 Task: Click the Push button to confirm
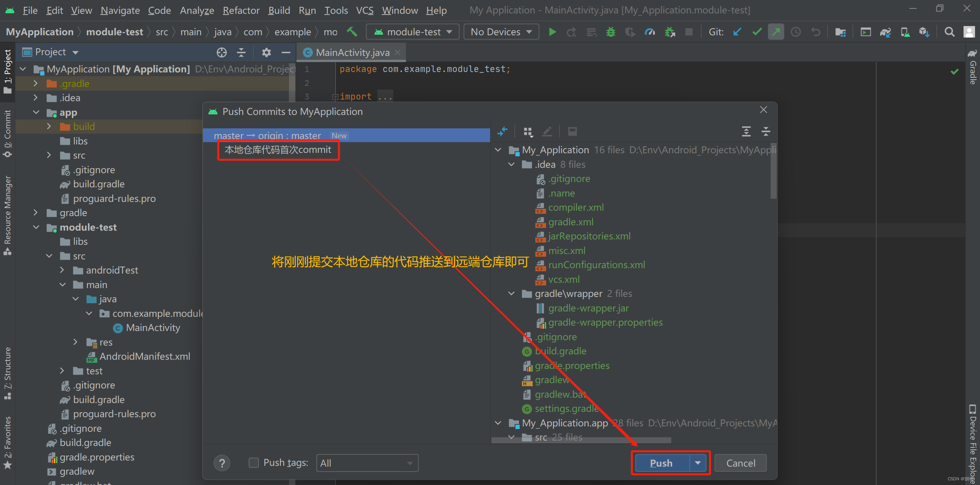[x=661, y=463]
